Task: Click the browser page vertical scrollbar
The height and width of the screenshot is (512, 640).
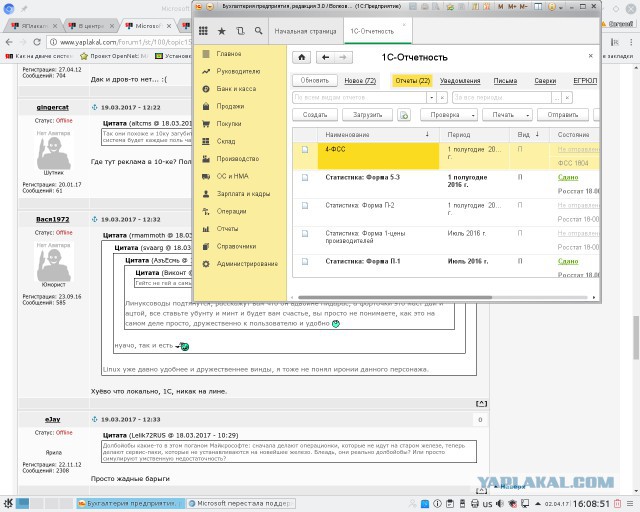Action: point(636,337)
